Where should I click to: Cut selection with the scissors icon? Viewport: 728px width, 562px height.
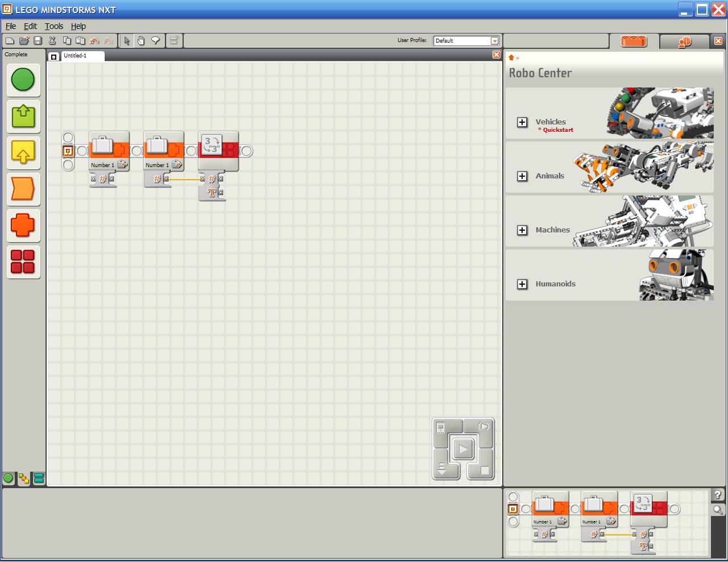52,40
